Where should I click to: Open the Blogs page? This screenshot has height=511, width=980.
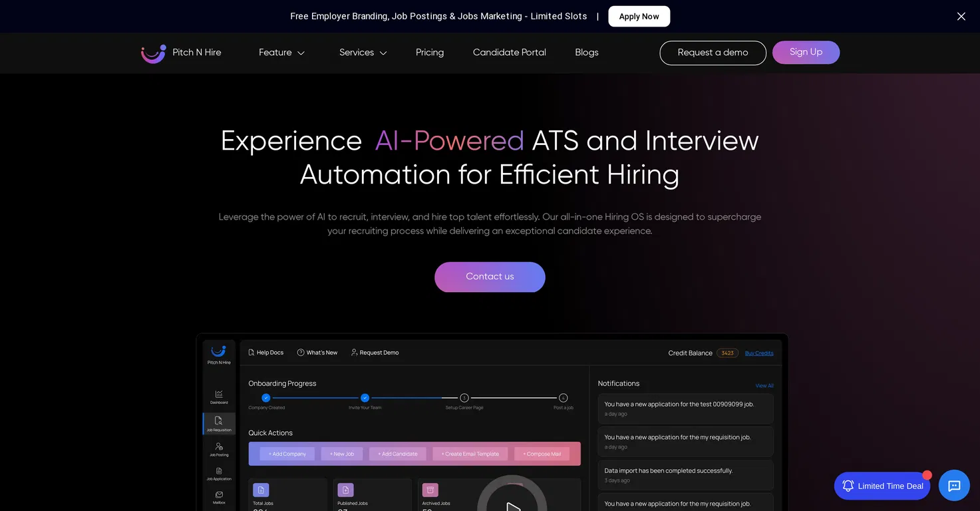pyautogui.click(x=586, y=53)
